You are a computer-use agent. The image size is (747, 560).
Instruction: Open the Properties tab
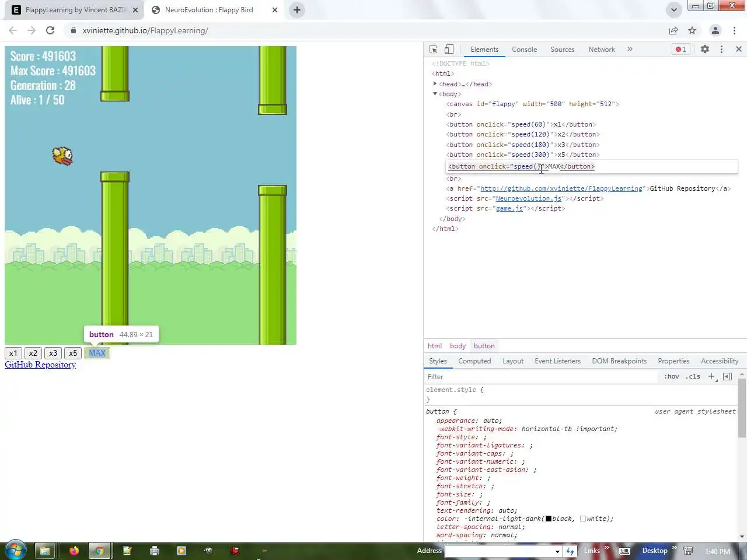coord(673,361)
